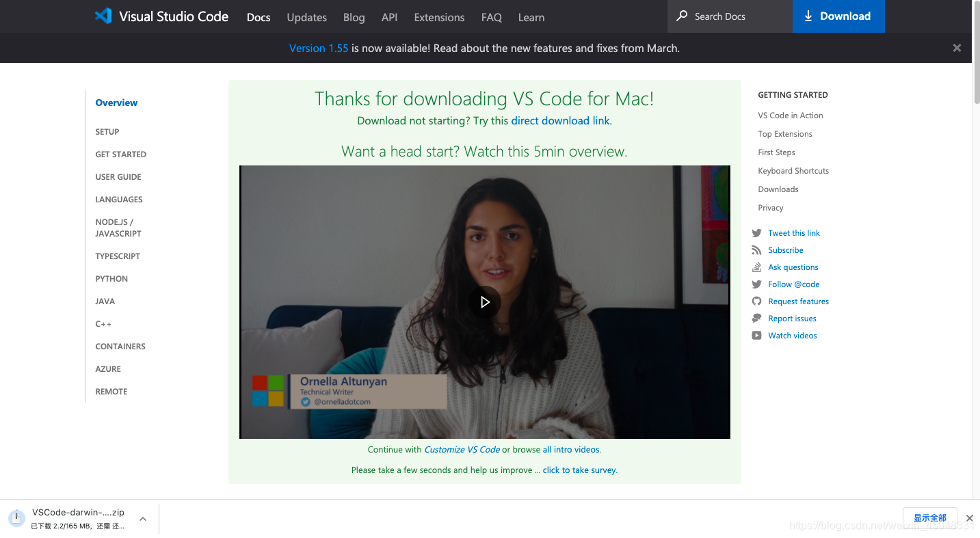Expand the CONTAINERS sidebar section

pyautogui.click(x=120, y=346)
